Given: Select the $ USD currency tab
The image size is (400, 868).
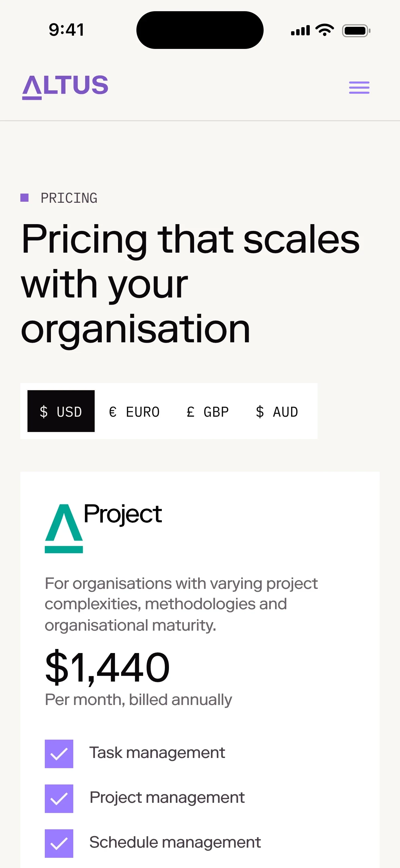Looking at the screenshot, I should coord(61,411).
